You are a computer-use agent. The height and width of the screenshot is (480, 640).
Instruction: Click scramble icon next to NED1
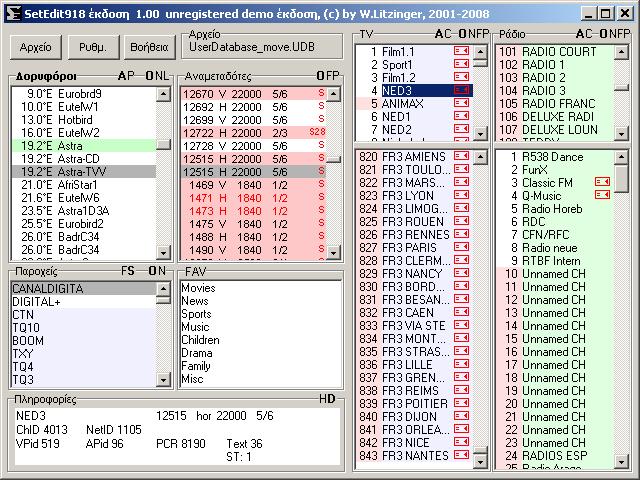click(461, 116)
